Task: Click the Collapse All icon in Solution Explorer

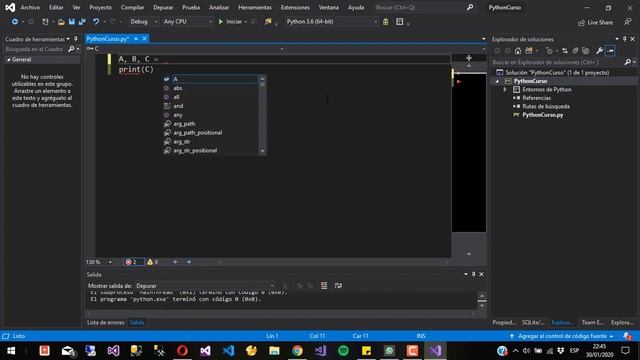Action: click(575, 51)
